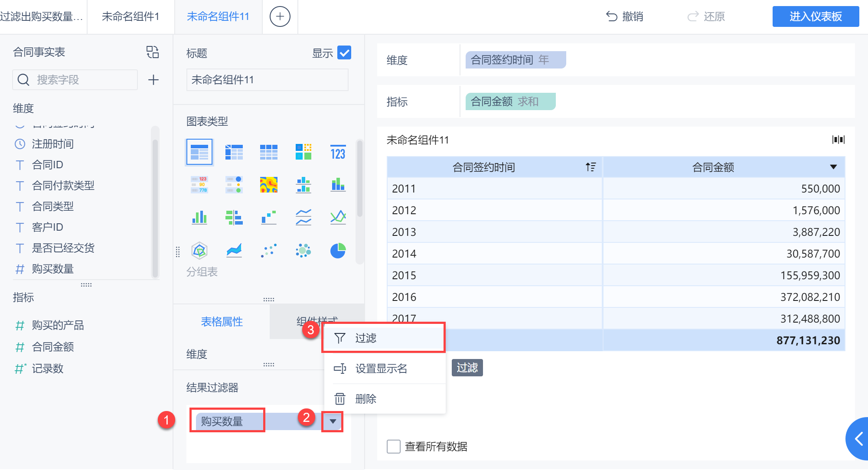Viewport: 868px width, 470px height.
Task: Click the add new component plus icon
Action: tap(280, 17)
